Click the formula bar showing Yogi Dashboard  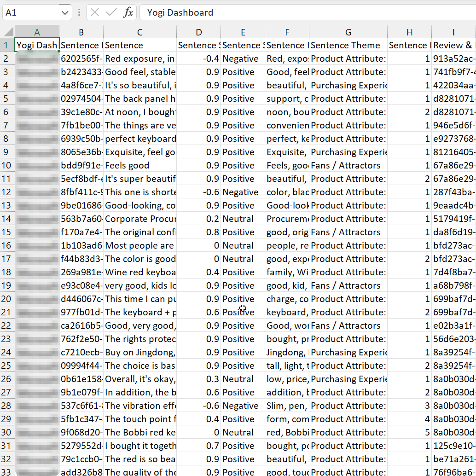click(x=308, y=13)
